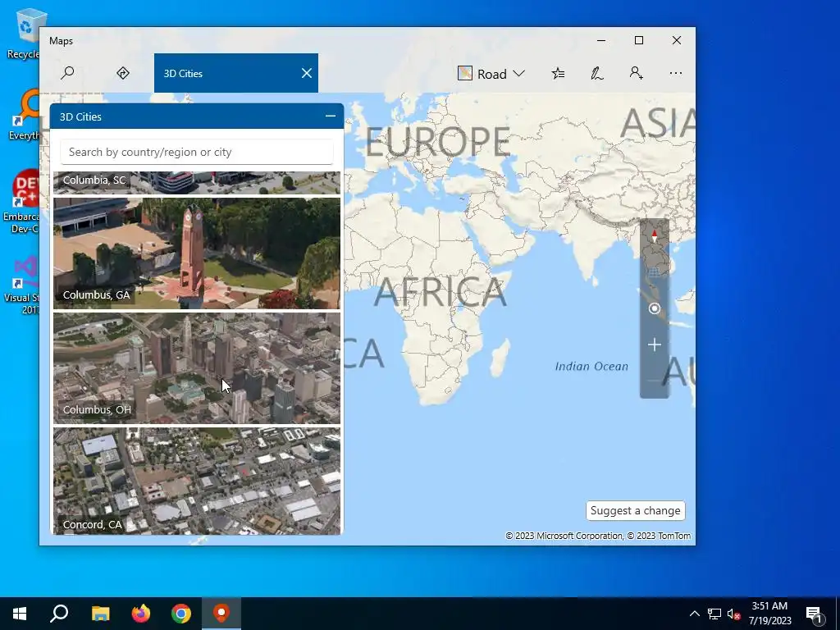Open the Directions tool
The width and height of the screenshot is (840, 630).
coord(123,73)
